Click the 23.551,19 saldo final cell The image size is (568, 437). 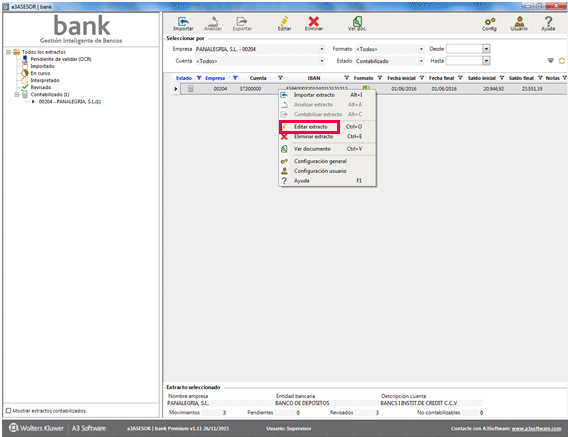coord(532,89)
